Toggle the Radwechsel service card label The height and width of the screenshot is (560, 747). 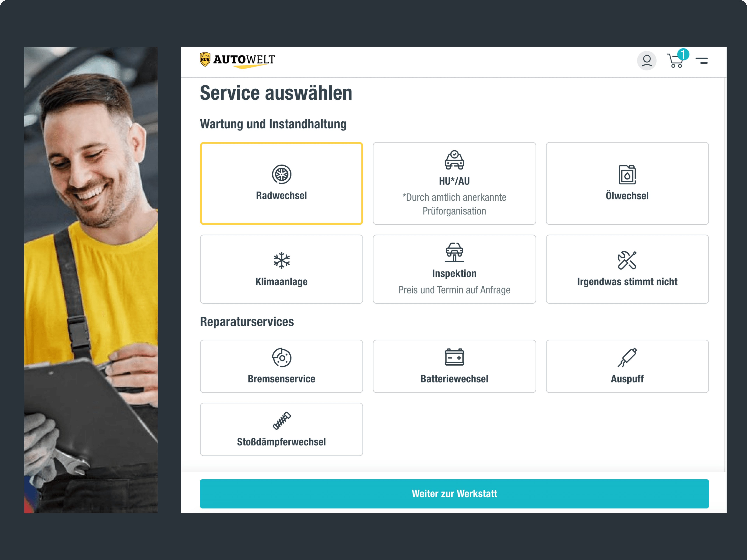(281, 195)
